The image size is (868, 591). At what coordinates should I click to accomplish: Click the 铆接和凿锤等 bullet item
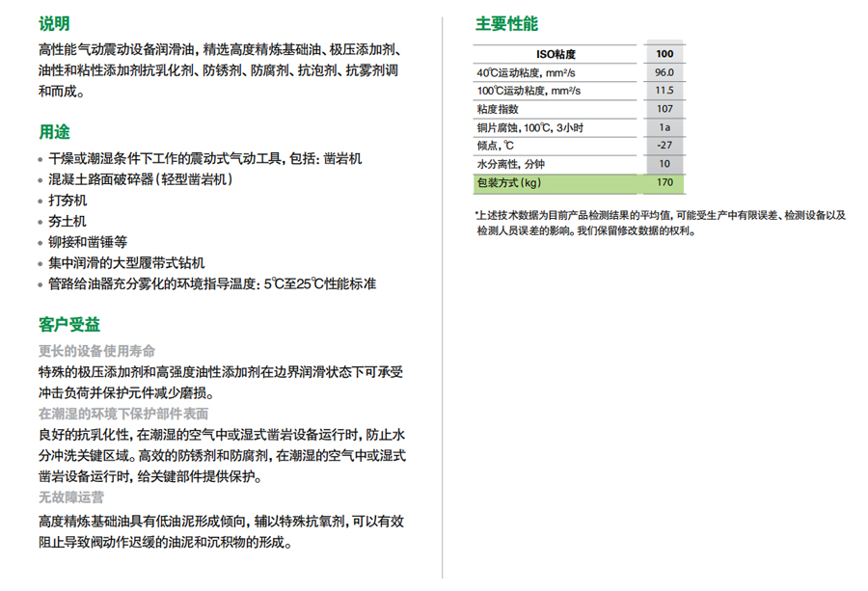tap(88, 242)
